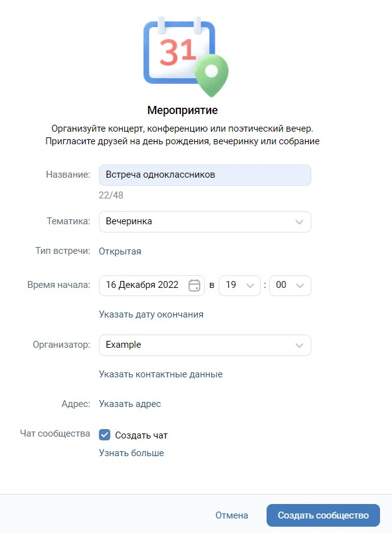Focus the Название field with Встреча одноклассников
The image size is (392, 533).
[205, 175]
